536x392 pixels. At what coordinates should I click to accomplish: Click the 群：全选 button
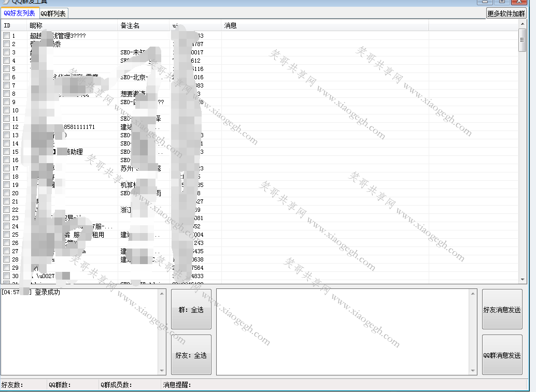tap(191, 309)
